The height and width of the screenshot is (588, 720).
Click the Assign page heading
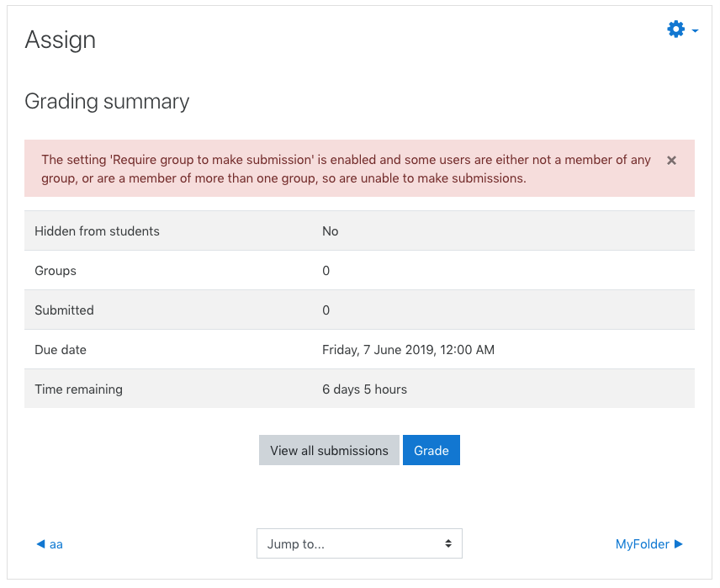point(61,40)
